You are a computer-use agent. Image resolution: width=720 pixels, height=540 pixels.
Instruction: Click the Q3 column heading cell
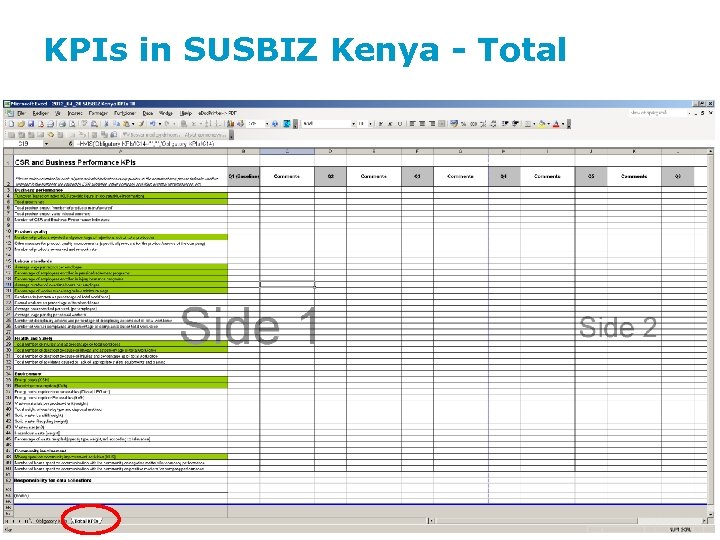417,176
